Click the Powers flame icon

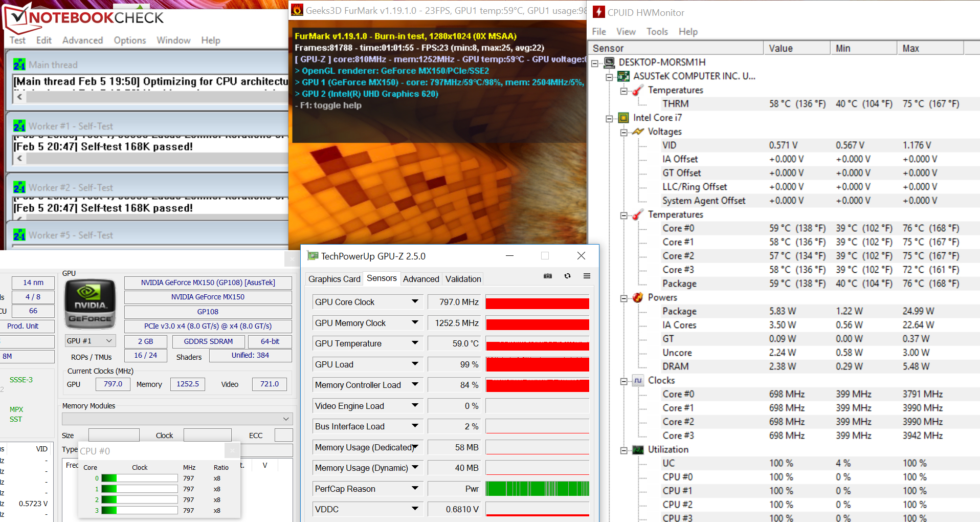[638, 297]
